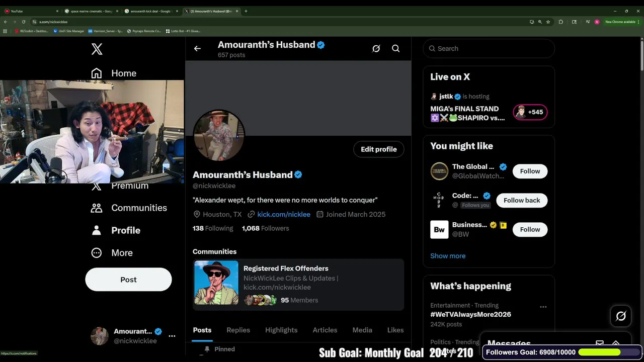Switch to amouranth kick deal tab

pyautogui.click(x=150, y=11)
